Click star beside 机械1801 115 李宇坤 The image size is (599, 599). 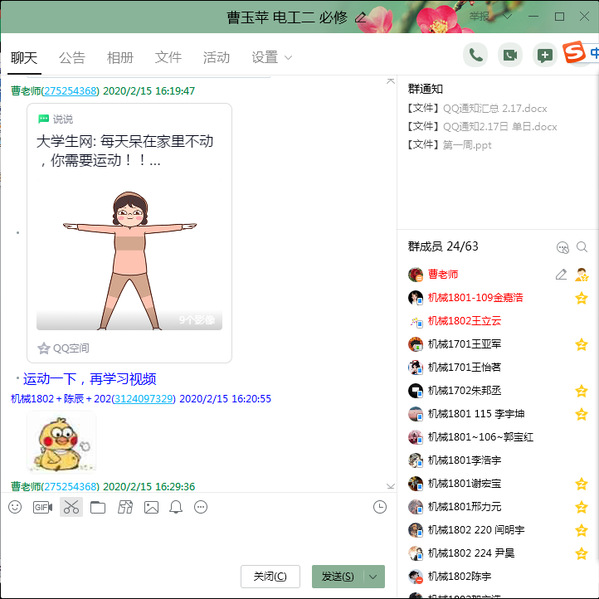(581, 414)
